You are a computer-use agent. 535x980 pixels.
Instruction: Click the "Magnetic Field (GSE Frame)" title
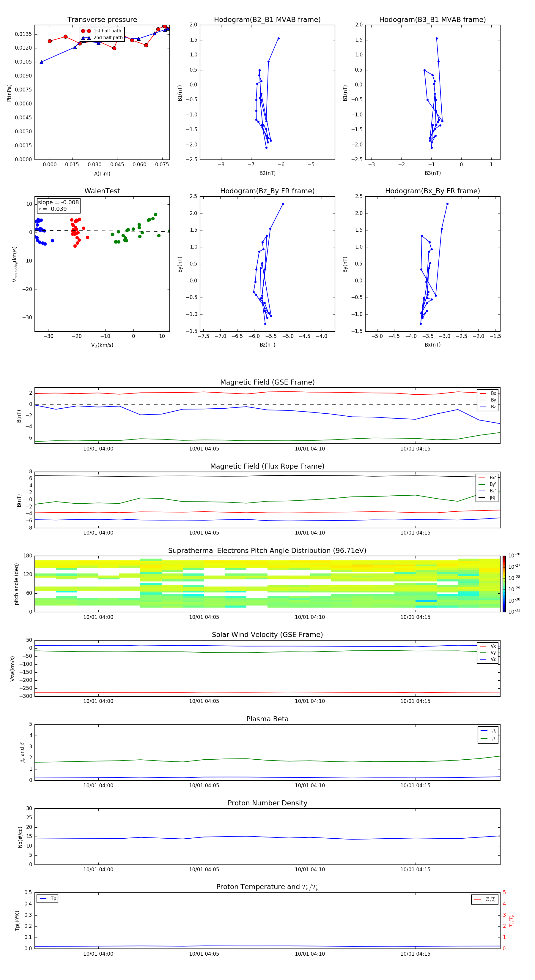(x=267, y=382)
